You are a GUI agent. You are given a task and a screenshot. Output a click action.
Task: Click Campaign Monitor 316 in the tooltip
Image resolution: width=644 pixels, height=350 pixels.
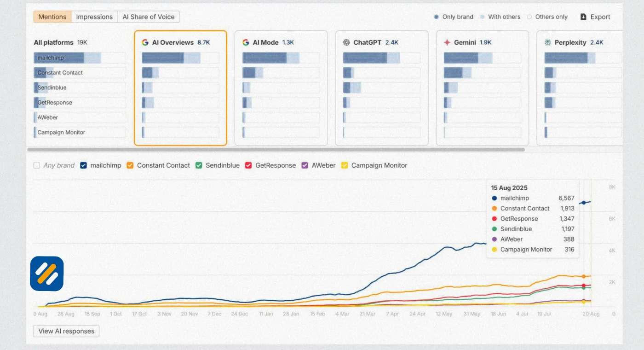coord(533,249)
